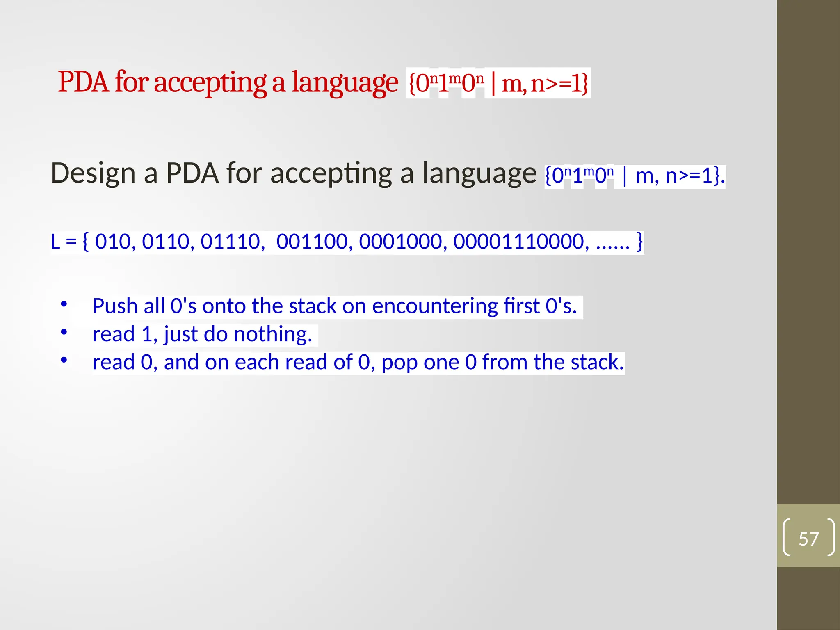Click bullet 'Push all 0's onto the stack'
840x630 pixels.
pyautogui.click(x=335, y=306)
